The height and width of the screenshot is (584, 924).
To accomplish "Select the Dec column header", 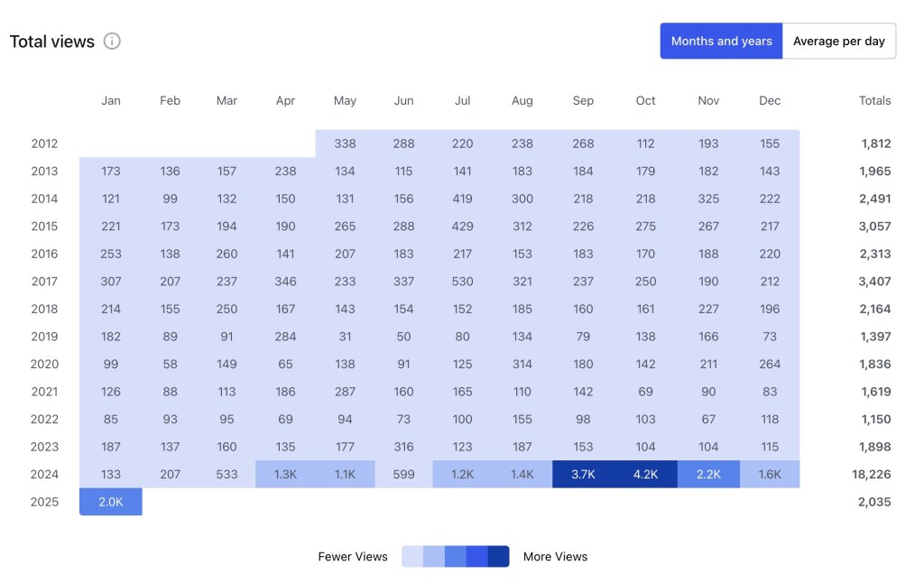I will point(770,101).
